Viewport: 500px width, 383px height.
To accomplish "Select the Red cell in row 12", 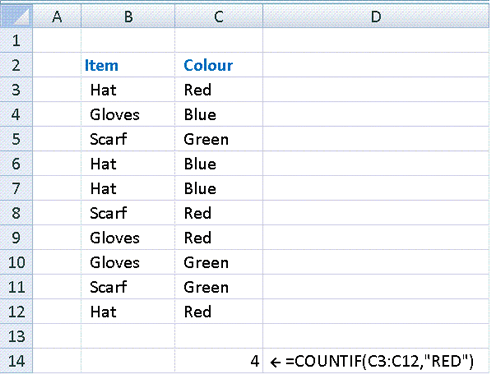I will click(x=219, y=312).
